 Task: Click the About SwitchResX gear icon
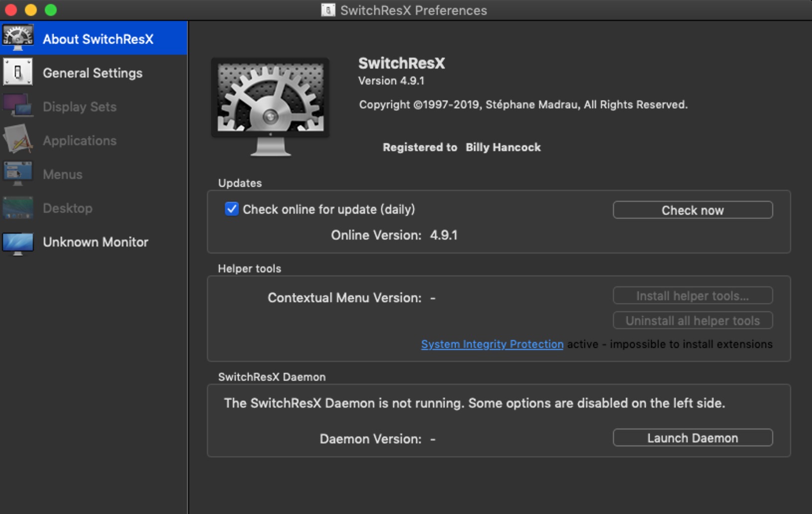point(18,38)
